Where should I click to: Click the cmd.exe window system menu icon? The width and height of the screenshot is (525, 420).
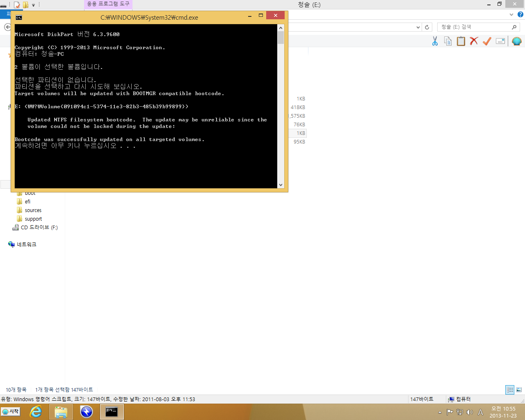point(18,17)
